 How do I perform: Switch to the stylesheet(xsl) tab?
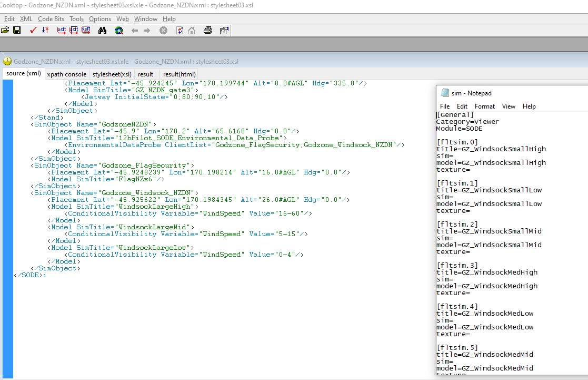(x=112, y=74)
